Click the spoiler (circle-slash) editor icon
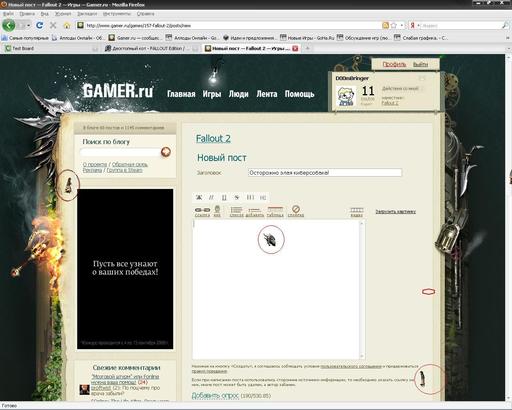 click(x=296, y=211)
